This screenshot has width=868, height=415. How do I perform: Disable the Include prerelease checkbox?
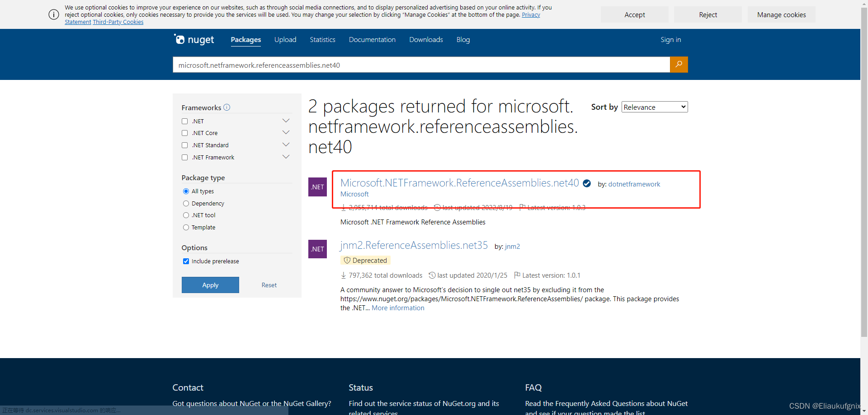(x=185, y=261)
